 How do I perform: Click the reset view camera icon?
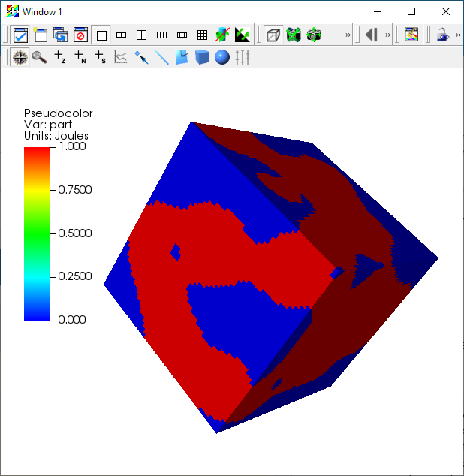[294, 35]
